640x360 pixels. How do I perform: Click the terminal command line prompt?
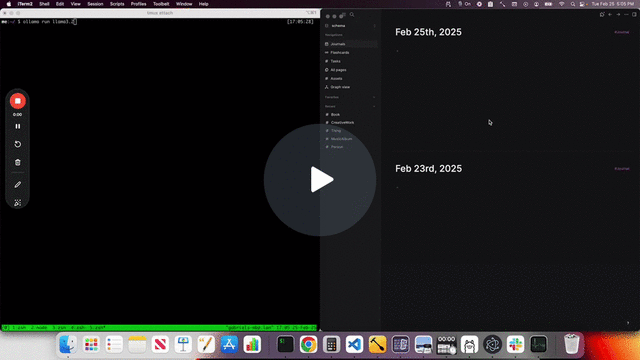click(x=39, y=22)
